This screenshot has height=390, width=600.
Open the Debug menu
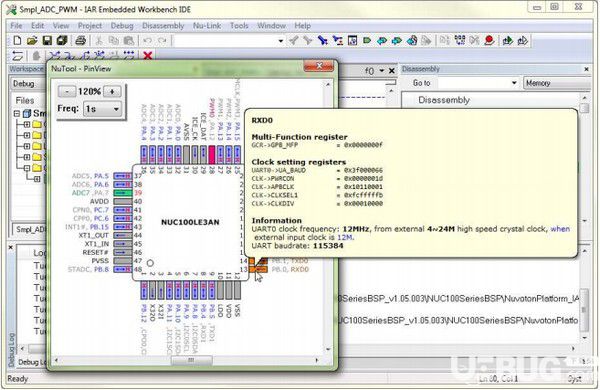coord(122,26)
